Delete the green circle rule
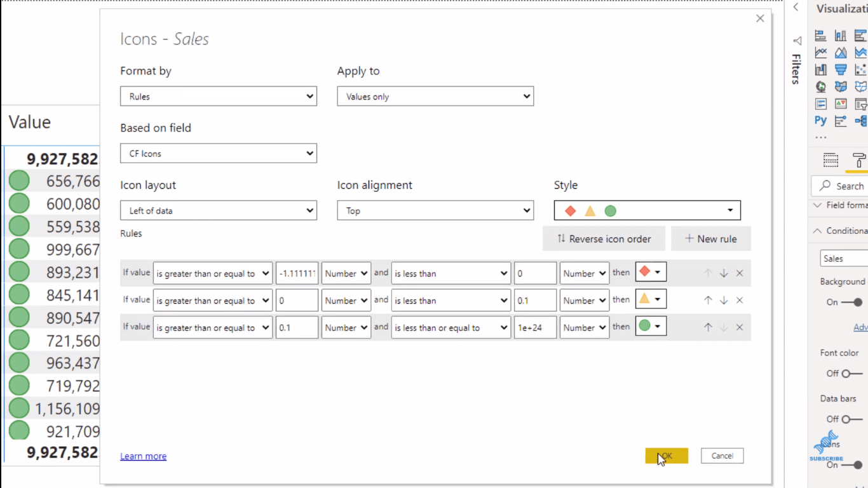868x488 pixels. coord(740,328)
